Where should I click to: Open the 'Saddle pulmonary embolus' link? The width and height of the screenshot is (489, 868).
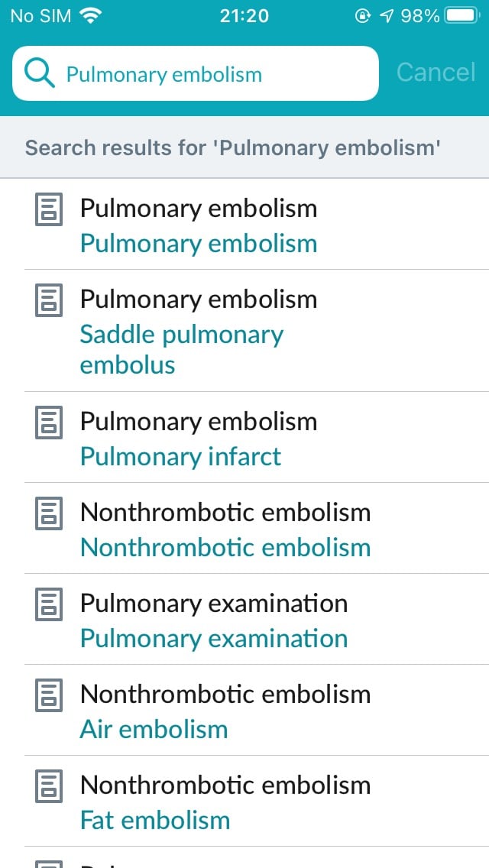[x=181, y=349]
